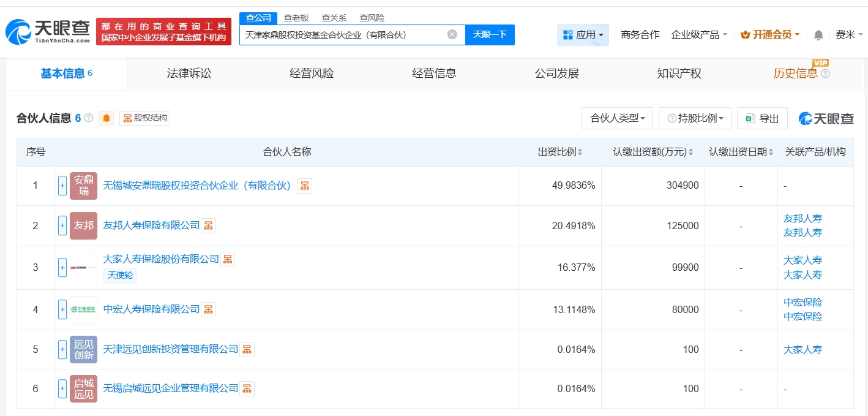
Task: Expand row 6 无锡启城远见 details
Action: click(x=62, y=388)
